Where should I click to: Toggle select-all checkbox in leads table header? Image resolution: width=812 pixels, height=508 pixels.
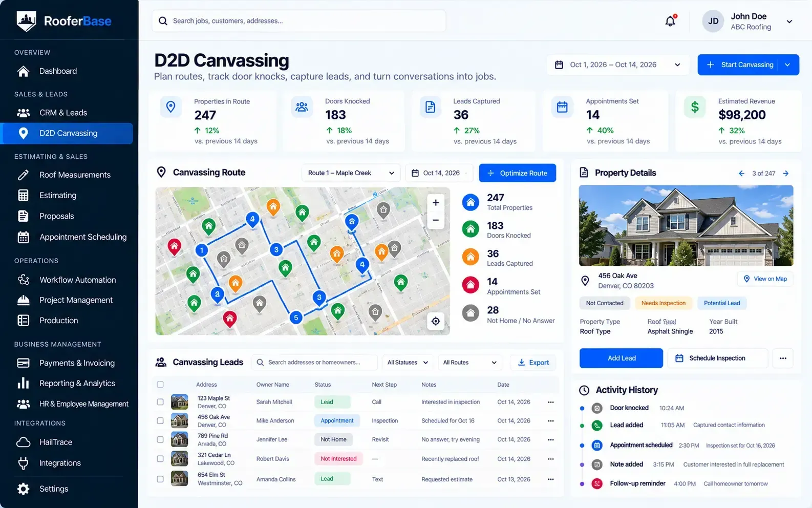tap(160, 385)
